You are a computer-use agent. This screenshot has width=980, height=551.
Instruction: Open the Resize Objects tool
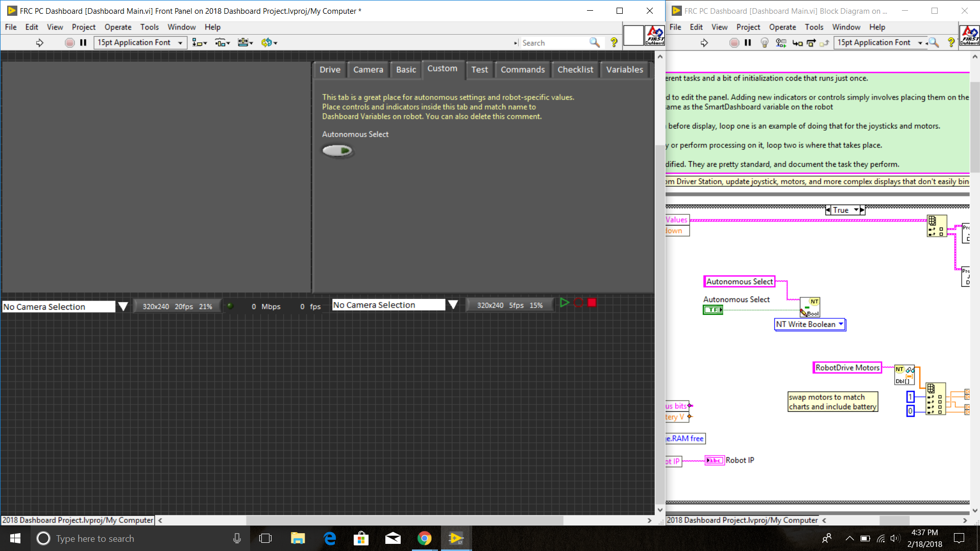pyautogui.click(x=245, y=43)
